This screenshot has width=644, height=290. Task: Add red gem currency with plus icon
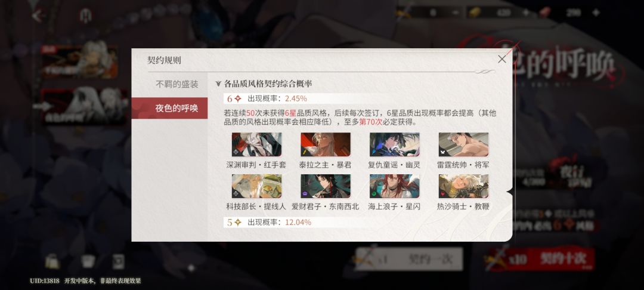pos(596,13)
